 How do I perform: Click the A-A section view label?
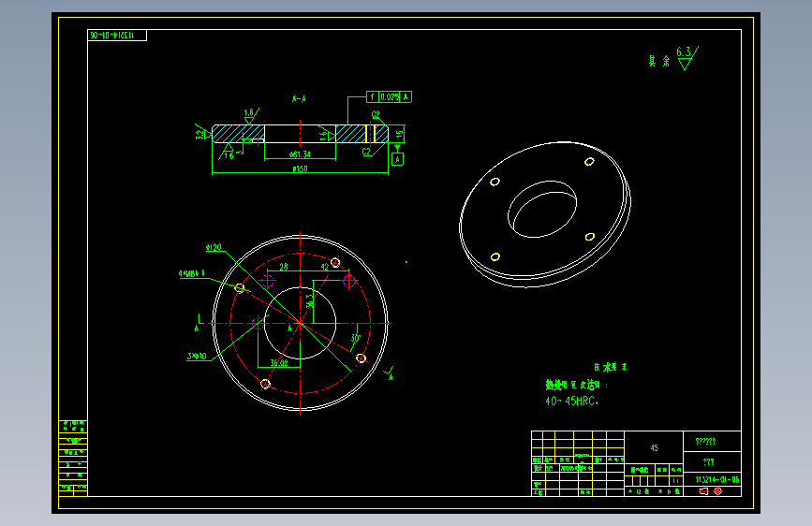pos(299,98)
